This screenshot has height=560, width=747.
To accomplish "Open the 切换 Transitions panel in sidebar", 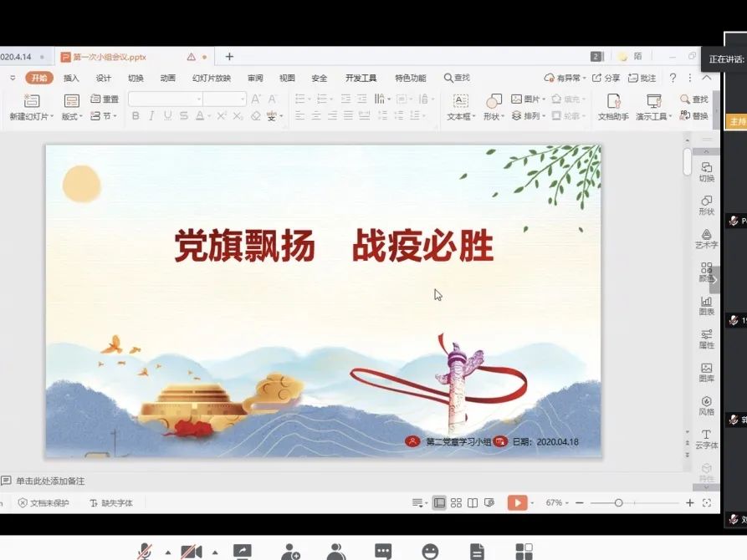I will pos(707,173).
